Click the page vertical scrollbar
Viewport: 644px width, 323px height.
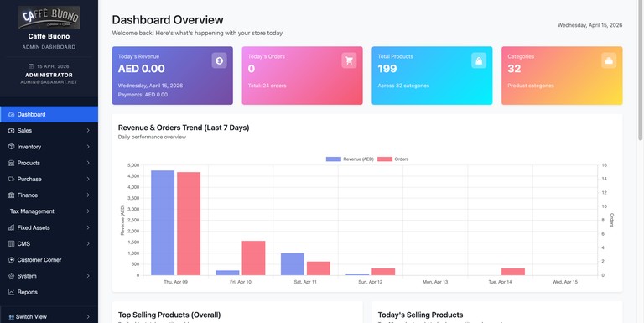641,70
